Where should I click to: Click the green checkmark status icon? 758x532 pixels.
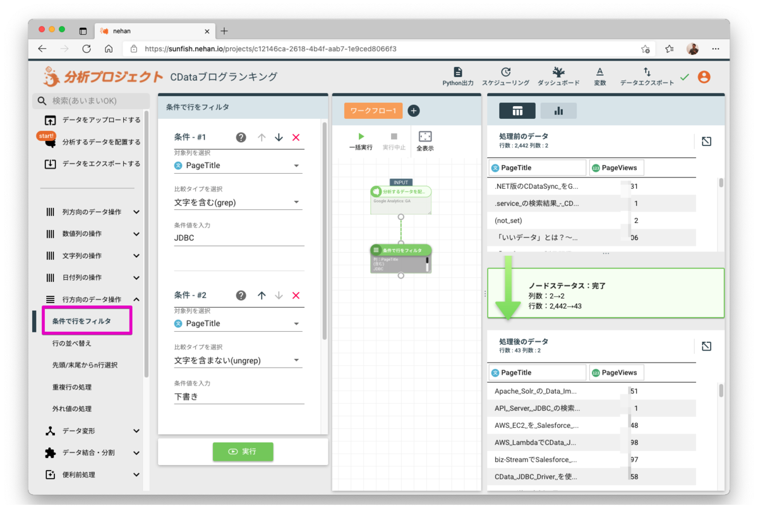[685, 77]
